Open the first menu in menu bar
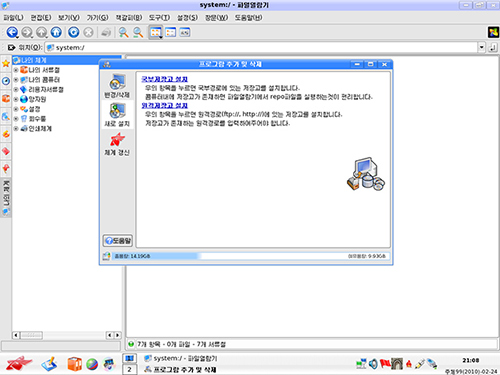 tap(13, 18)
